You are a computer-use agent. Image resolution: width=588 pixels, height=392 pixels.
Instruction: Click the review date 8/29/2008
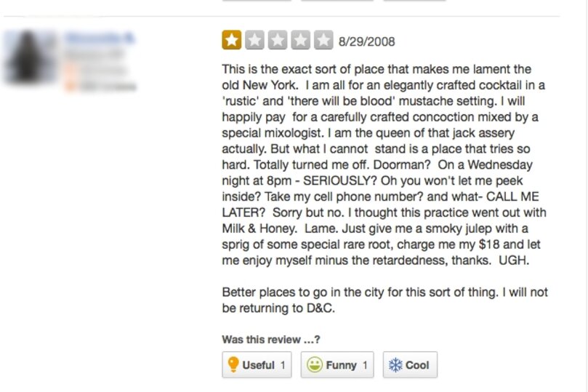367,41
